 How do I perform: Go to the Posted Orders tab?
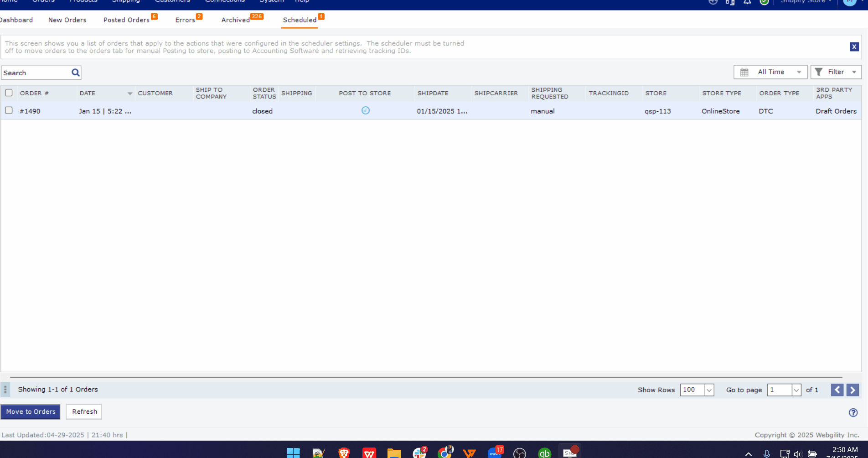126,20
